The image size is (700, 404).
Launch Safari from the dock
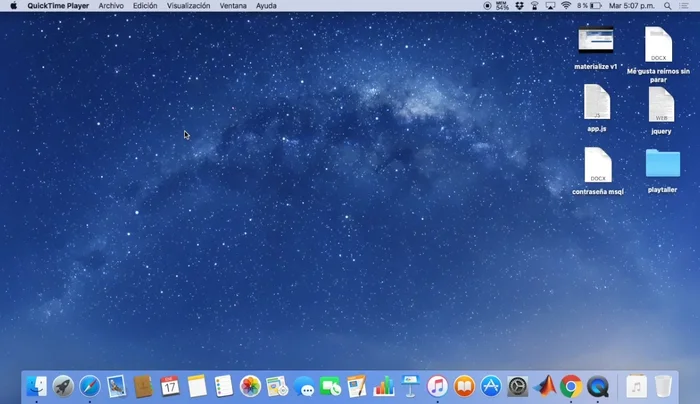click(90, 386)
